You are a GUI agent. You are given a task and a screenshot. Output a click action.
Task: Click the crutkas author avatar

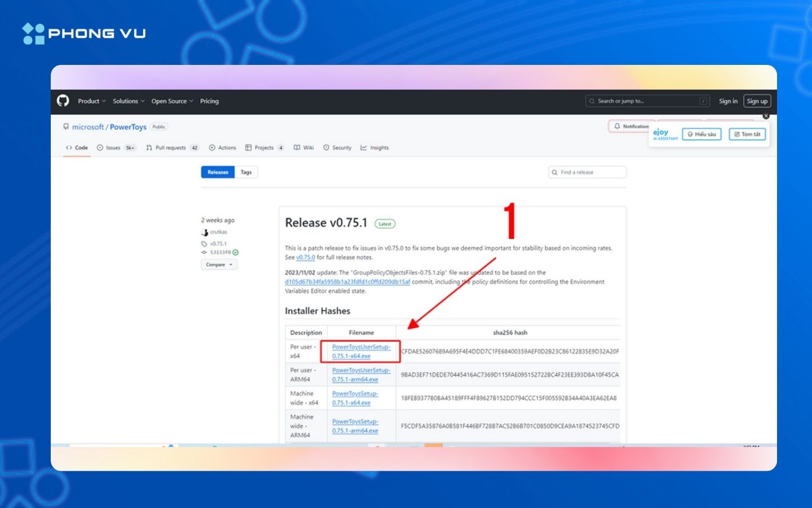coord(205,232)
